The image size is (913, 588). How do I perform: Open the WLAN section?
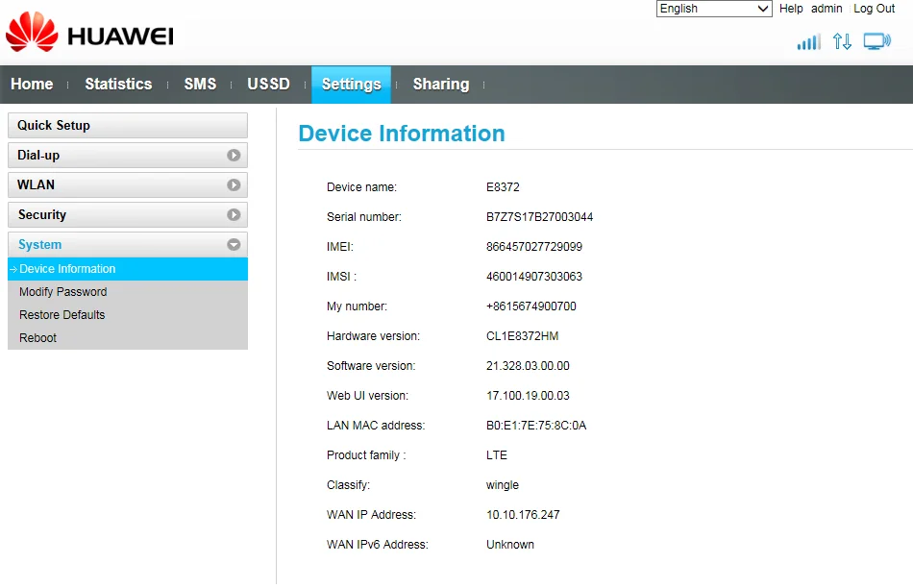click(128, 185)
